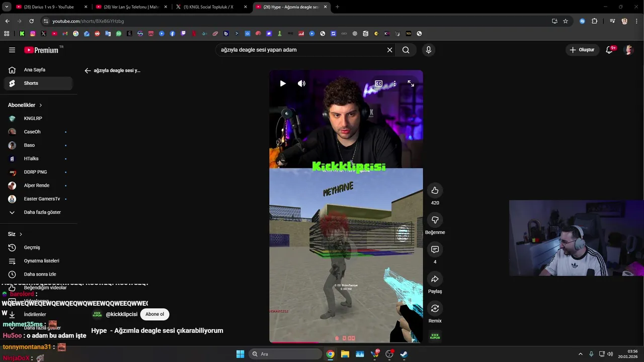Viewport: 644px width, 362px height.
Task: Expand Abonelikler section chevron
Action: (x=41, y=105)
